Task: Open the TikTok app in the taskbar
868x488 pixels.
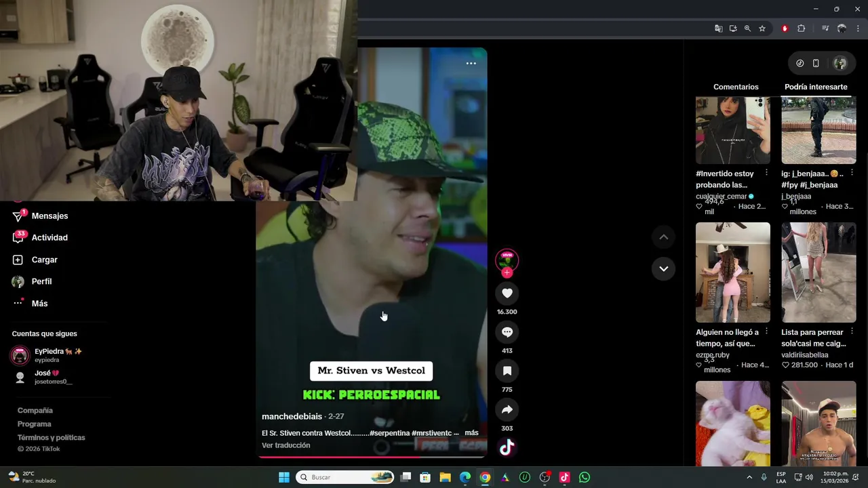Action: tap(564, 477)
